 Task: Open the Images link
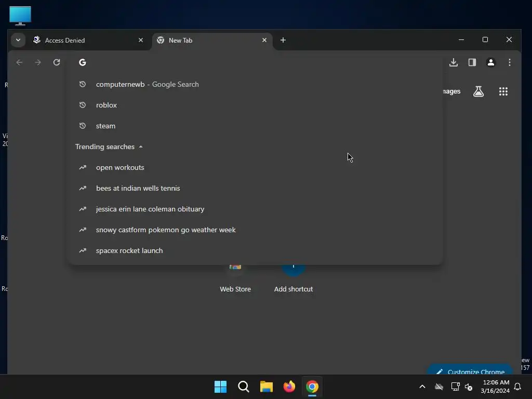click(451, 91)
